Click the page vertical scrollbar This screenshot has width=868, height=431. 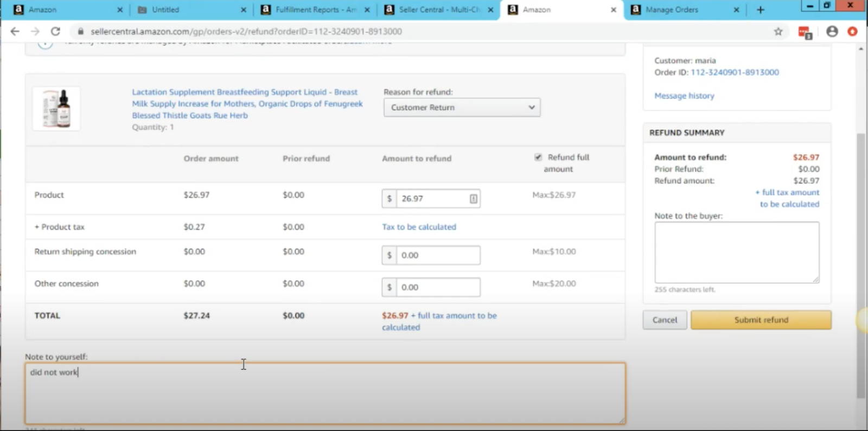861,266
